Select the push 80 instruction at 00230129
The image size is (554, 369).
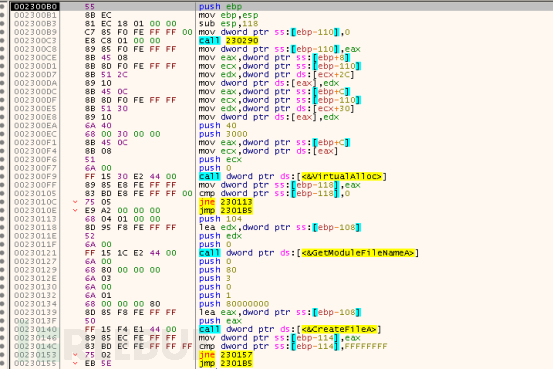coord(217,269)
